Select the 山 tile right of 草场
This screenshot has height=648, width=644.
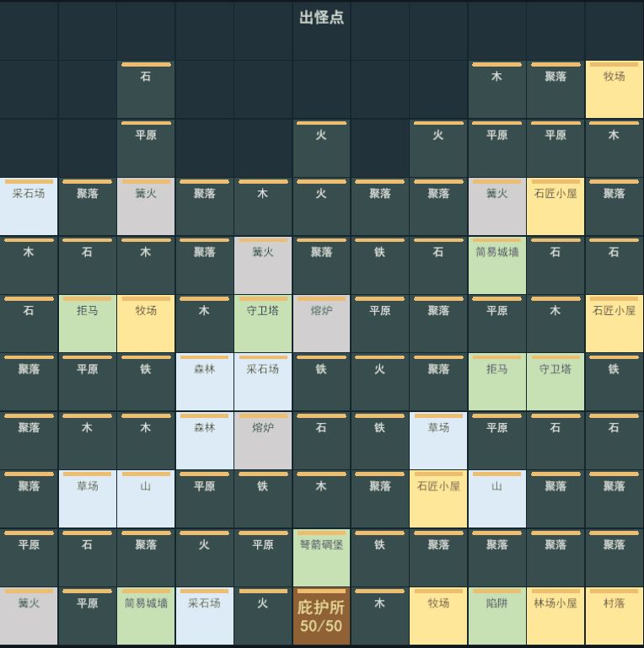click(146, 499)
